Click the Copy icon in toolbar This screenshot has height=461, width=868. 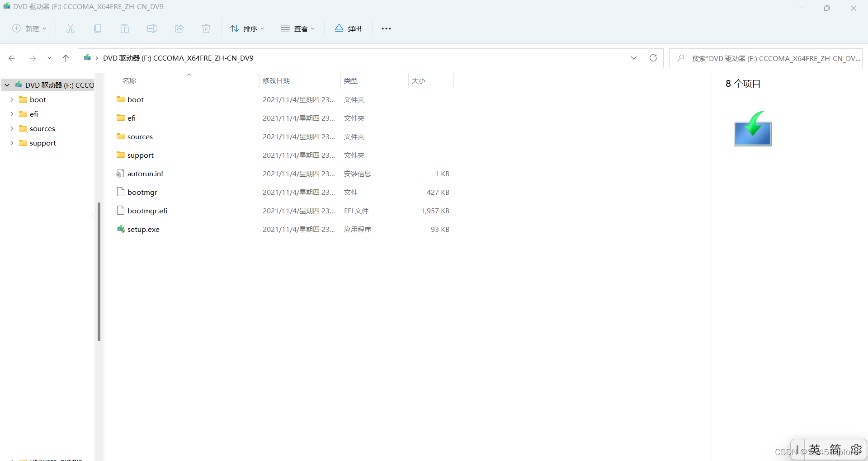[98, 28]
